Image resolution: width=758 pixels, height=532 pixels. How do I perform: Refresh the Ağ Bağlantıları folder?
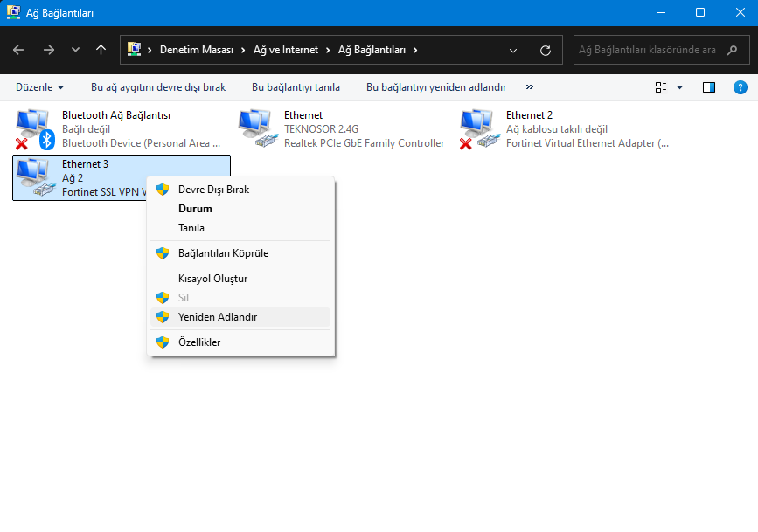coord(546,50)
